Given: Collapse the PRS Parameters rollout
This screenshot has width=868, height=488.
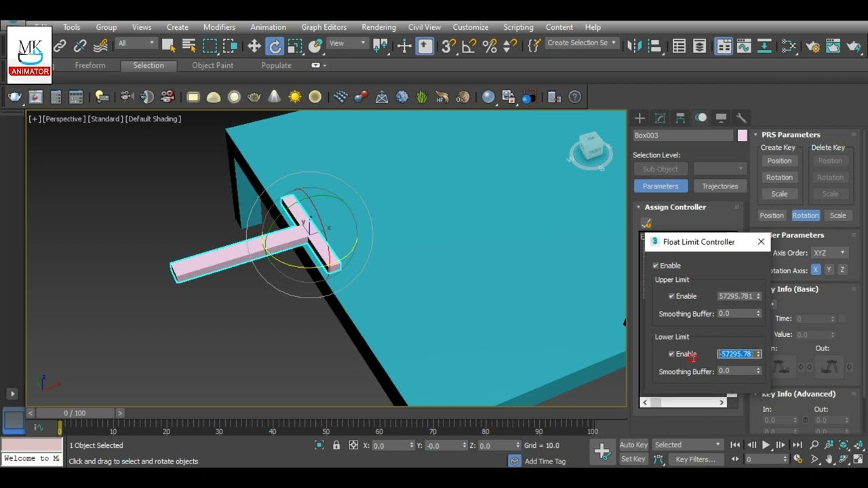Looking at the screenshot, I should (x=756, y=135).
